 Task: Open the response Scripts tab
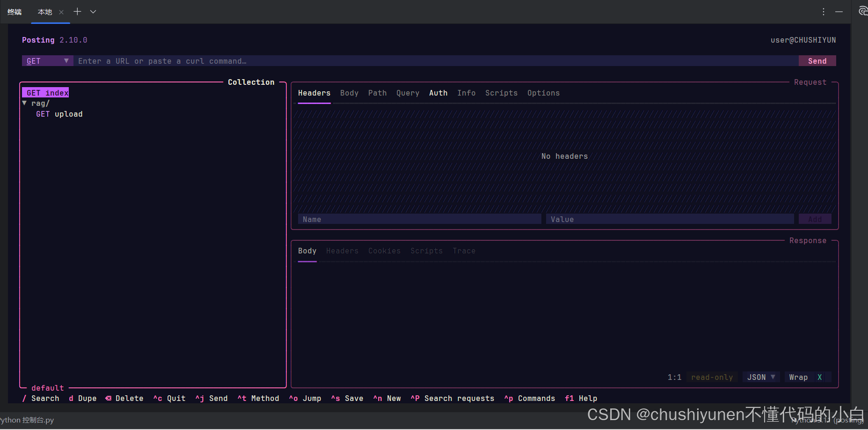[426, 251]
